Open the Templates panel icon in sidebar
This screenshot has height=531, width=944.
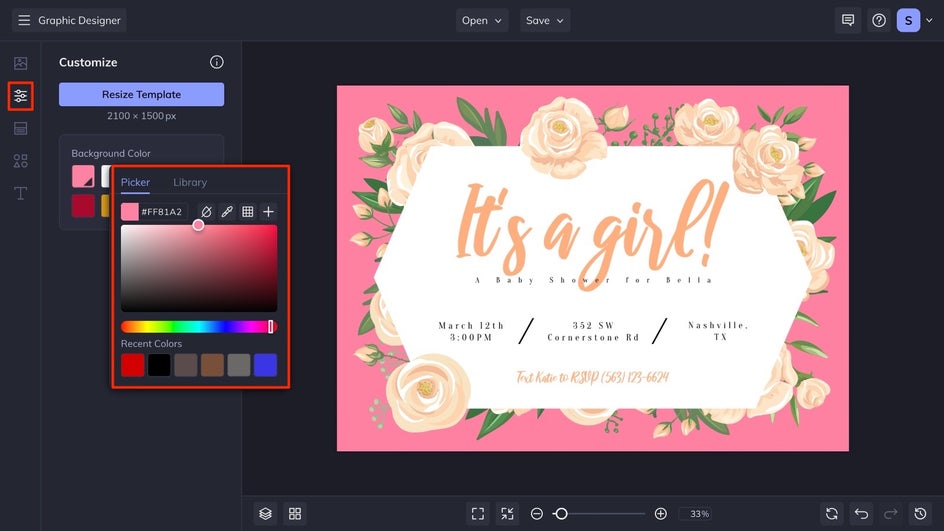coord(20,128)
